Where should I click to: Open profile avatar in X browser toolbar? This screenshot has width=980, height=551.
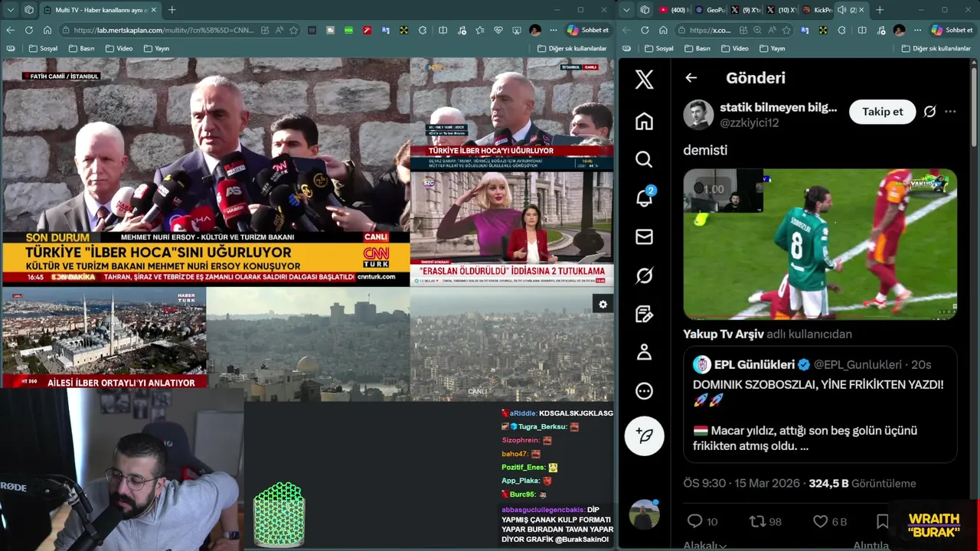click(899, 30)
